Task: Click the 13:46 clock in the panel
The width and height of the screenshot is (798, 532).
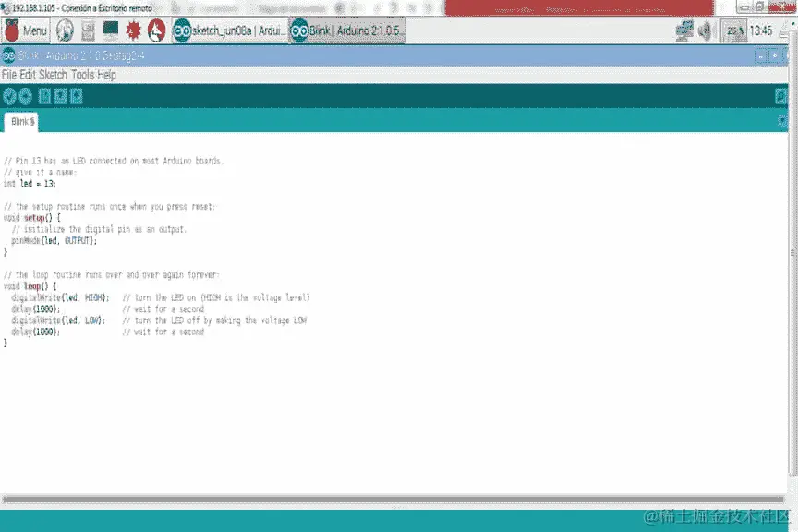Action: pyautogui.click(x=761, y=31)
